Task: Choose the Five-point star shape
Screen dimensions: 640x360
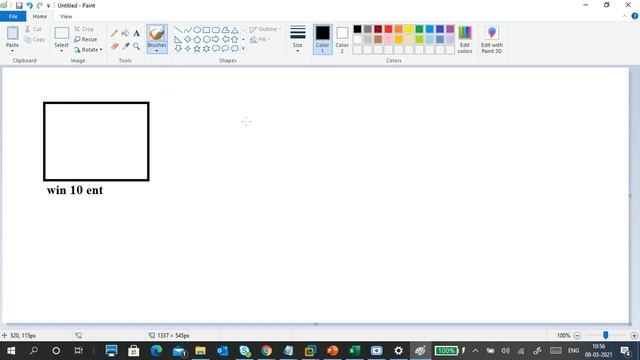Action: tap(197, 49)
